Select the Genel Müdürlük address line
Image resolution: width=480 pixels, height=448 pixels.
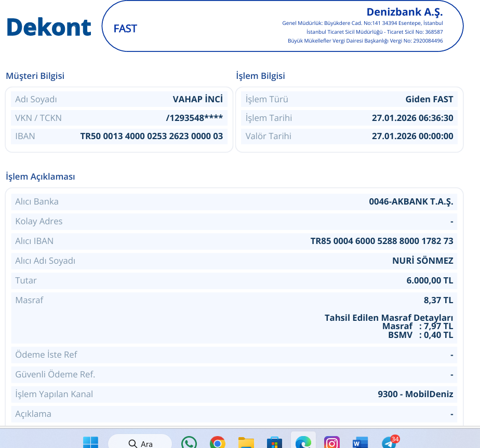(x=363, y=23)
